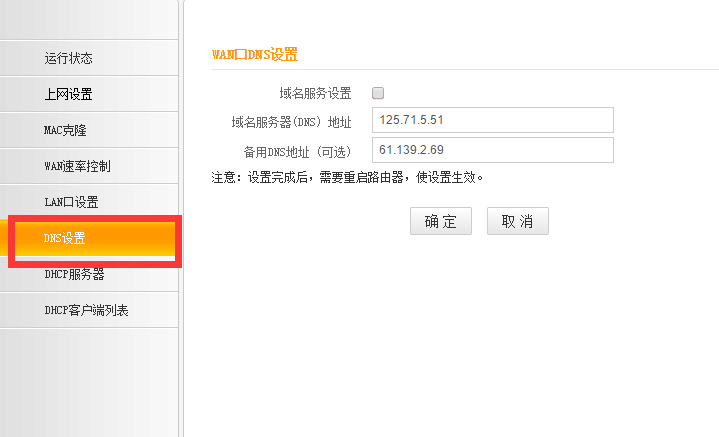Cancel changes with the 取消 button

pyautogui.click(x=518, y=221)
